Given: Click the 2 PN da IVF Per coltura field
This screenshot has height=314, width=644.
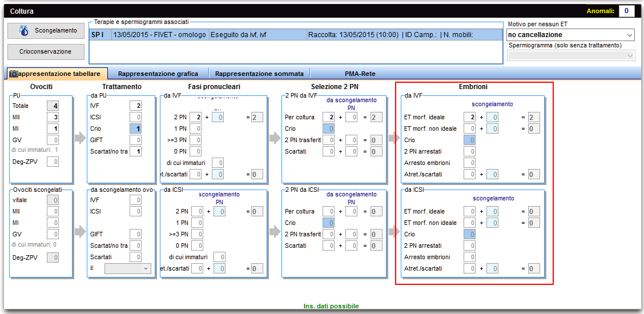Looking at the screenshot, I should (x=328, y=118).
